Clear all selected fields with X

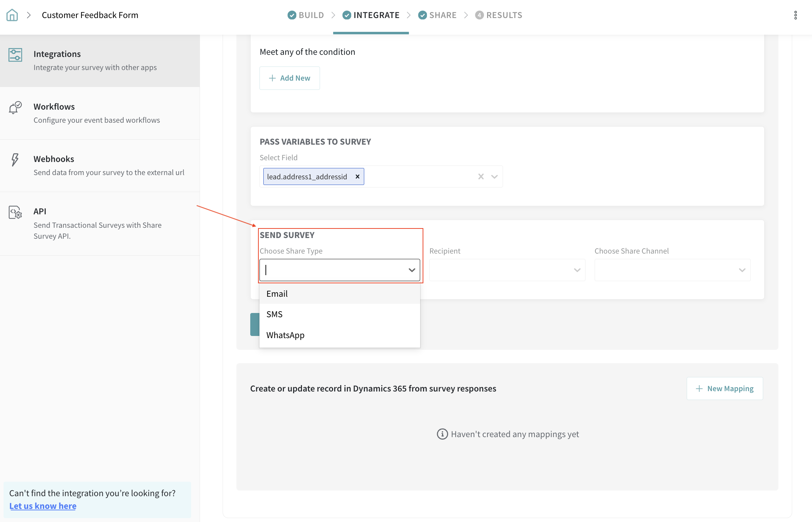pyautogui.click(x=481, y=176)
